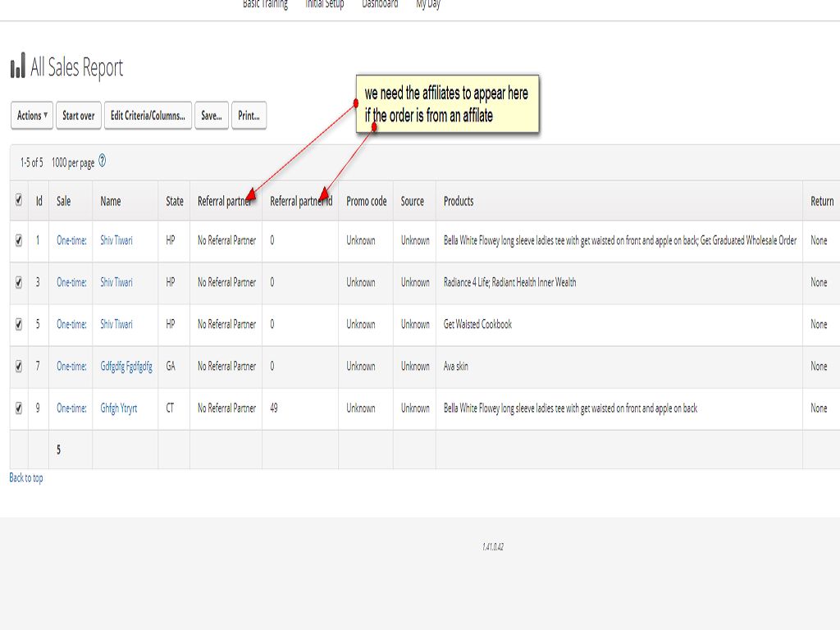This screenshot has width=840, height=630.
Task: Open the Gdfgdfg Fgdfgdfg contact link
Action: pos(126,366)
